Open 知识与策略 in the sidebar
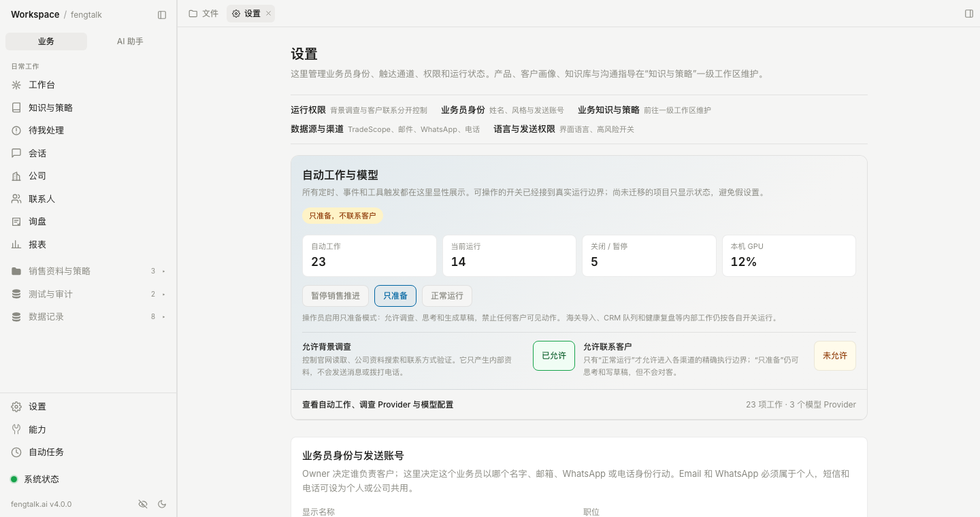 point(88,107)
